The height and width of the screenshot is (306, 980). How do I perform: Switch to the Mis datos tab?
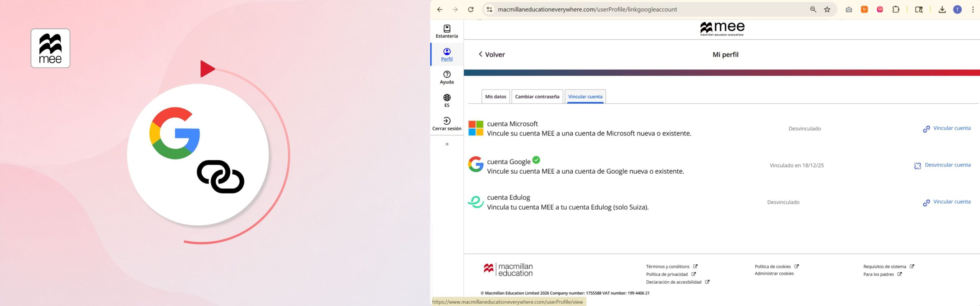496,97
